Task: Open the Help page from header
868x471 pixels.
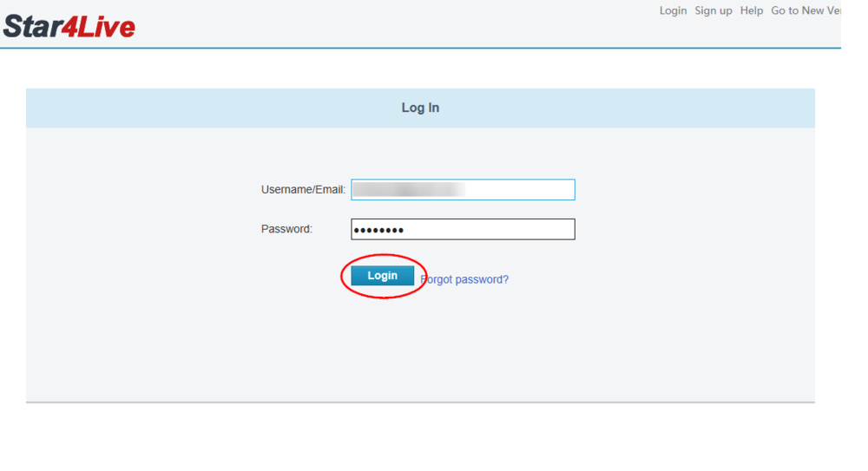Action: 751,10
